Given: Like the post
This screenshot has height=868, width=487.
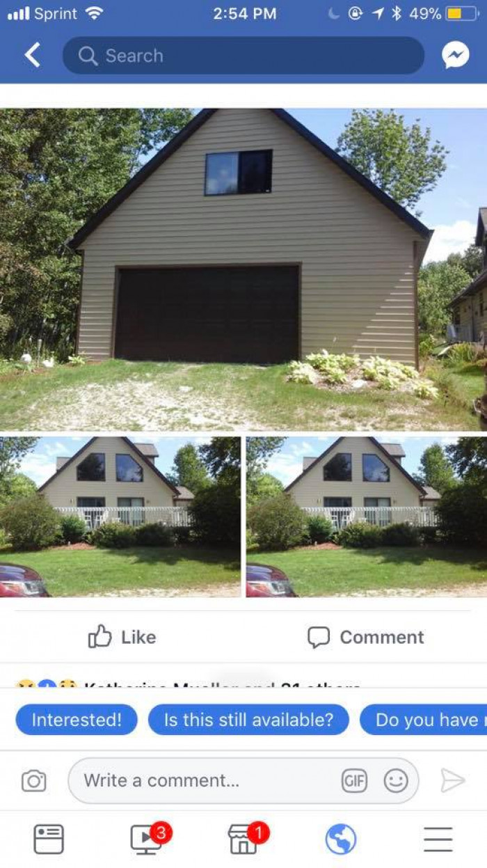Looking at the screenshot, I should point(122,637).
